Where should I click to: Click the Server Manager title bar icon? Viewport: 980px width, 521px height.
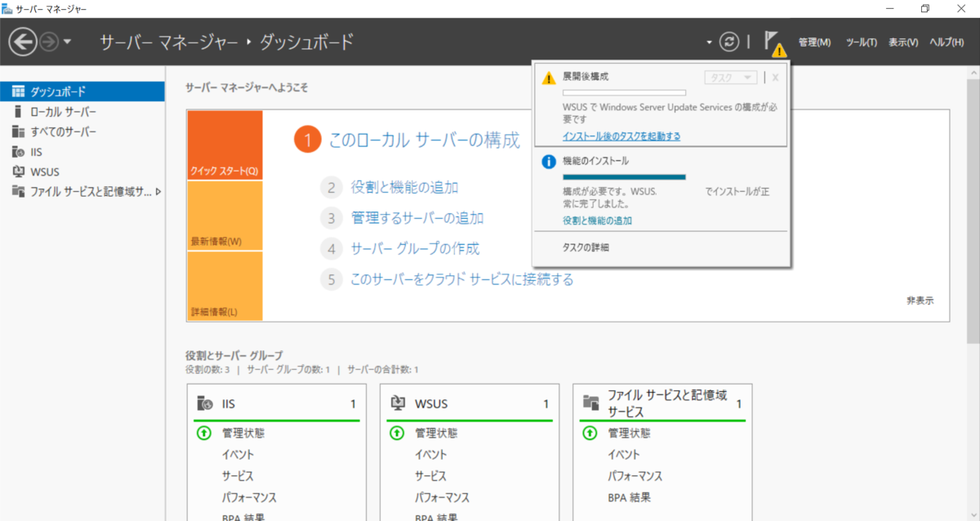8,9
